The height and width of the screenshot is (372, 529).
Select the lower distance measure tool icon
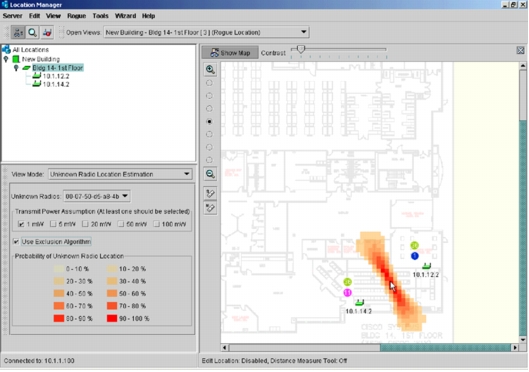coord(210,208)
